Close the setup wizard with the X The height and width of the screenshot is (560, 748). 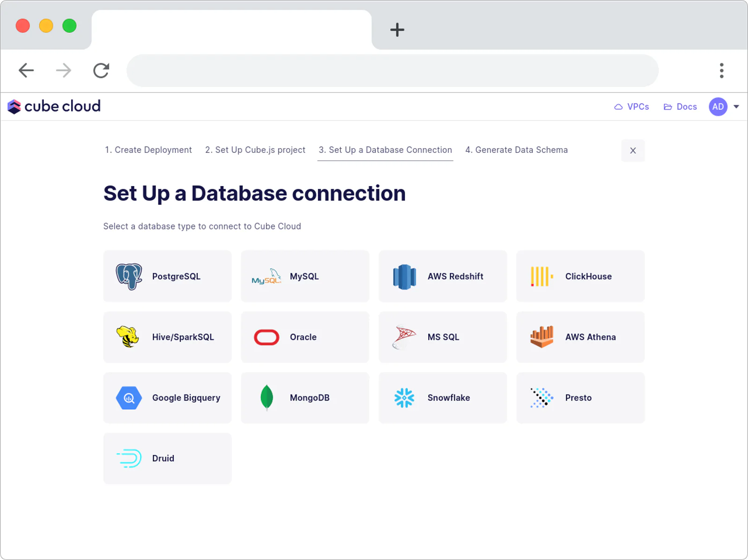click(633, 151)
